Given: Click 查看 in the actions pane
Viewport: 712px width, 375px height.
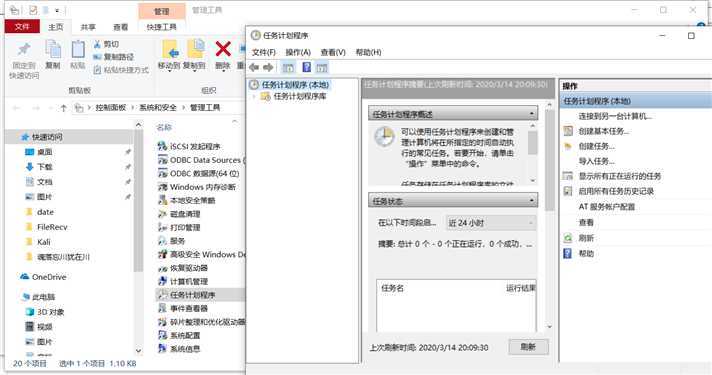Looking at the screenshot, I should coord(586,222).
